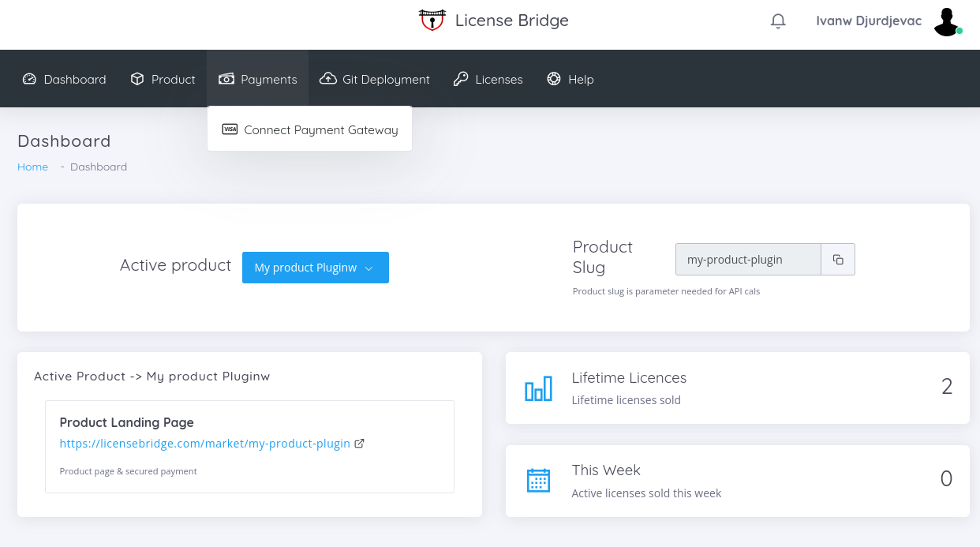
Task: Click 'Product page & secured payment' text
Action: coord(129,471)
